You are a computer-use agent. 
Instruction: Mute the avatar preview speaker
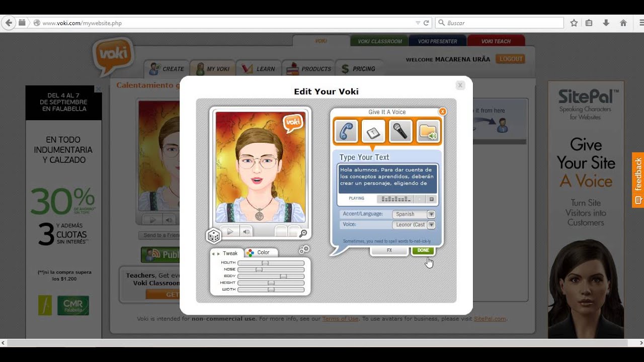tap(246, 232)
